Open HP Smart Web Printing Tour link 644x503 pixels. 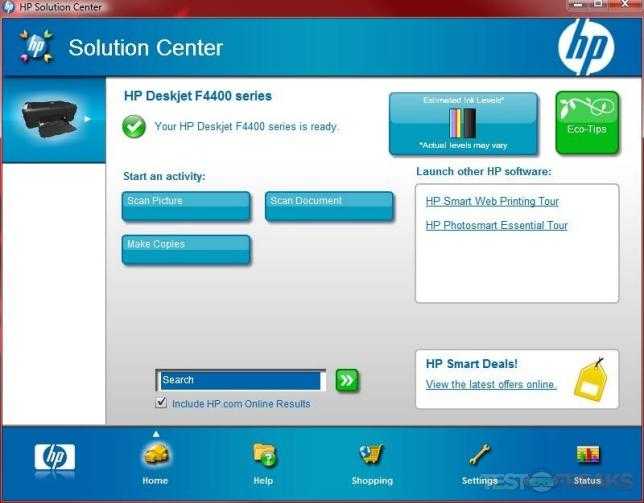(x=492, y=202)
